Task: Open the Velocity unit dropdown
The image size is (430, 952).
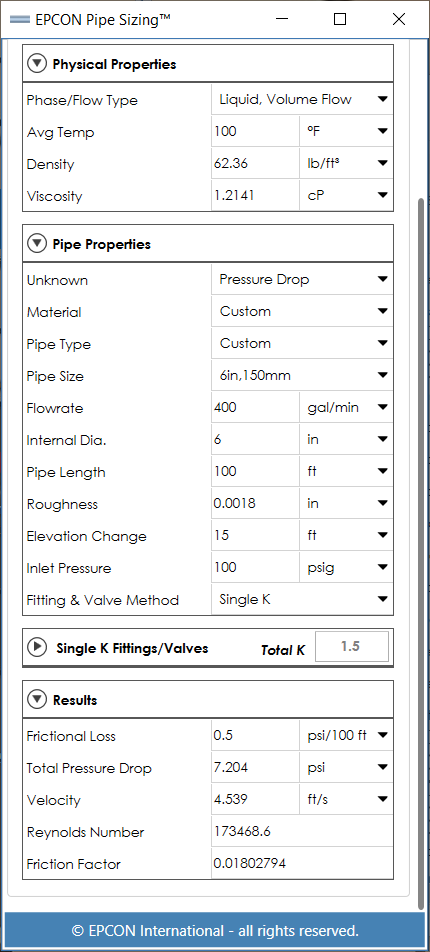Action: (x=346, y=800)
